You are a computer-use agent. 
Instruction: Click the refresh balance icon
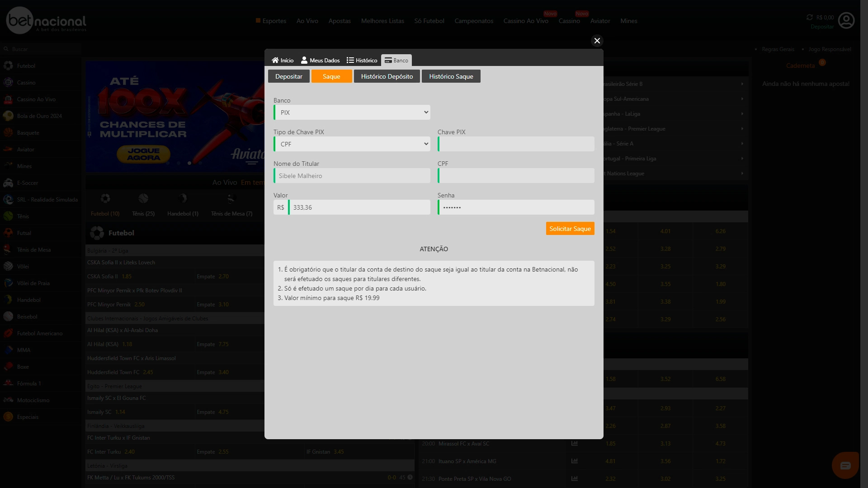(809, 17)
